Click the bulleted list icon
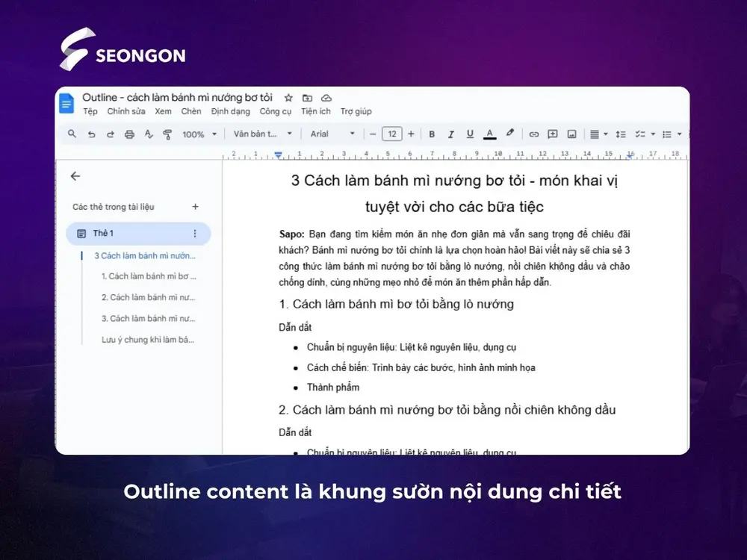Screen dimensions: 747x560 click(x=667, y=134)
